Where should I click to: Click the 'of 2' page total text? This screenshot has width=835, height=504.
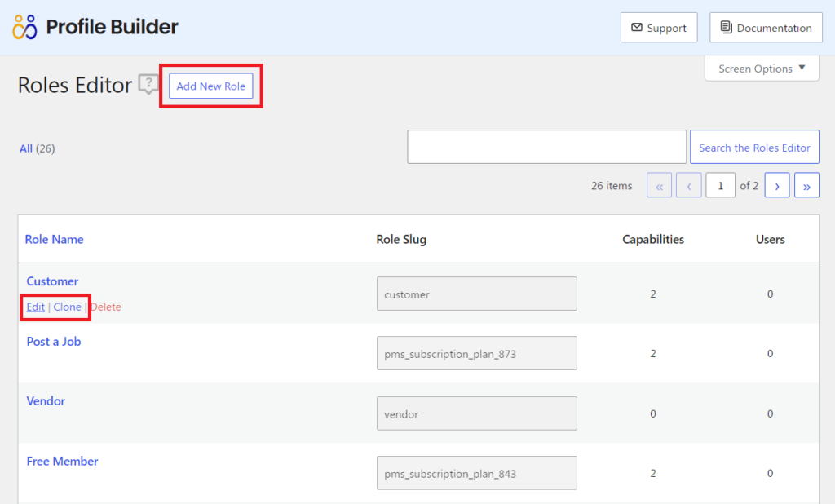(749, 185)
